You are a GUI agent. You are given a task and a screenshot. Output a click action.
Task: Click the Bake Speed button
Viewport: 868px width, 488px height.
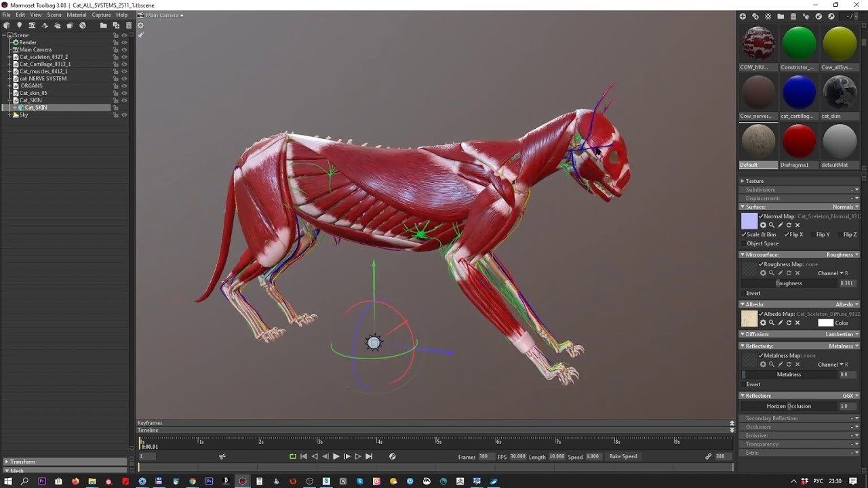[623, 456]
